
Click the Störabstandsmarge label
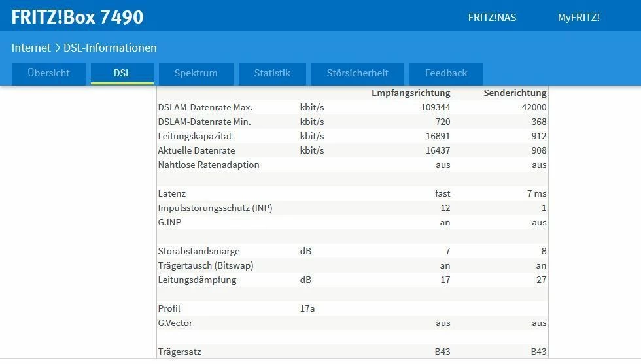199,251
